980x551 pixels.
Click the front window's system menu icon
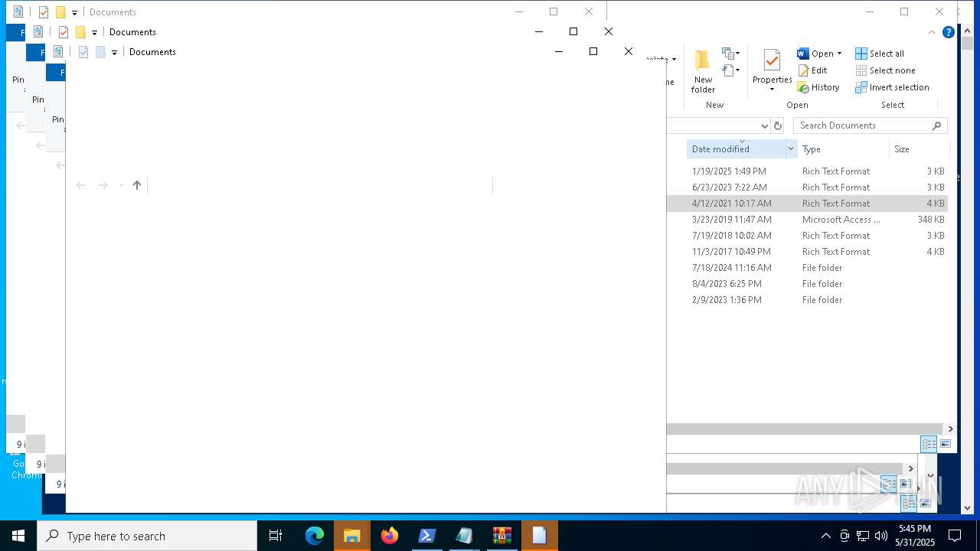(58, 52)
